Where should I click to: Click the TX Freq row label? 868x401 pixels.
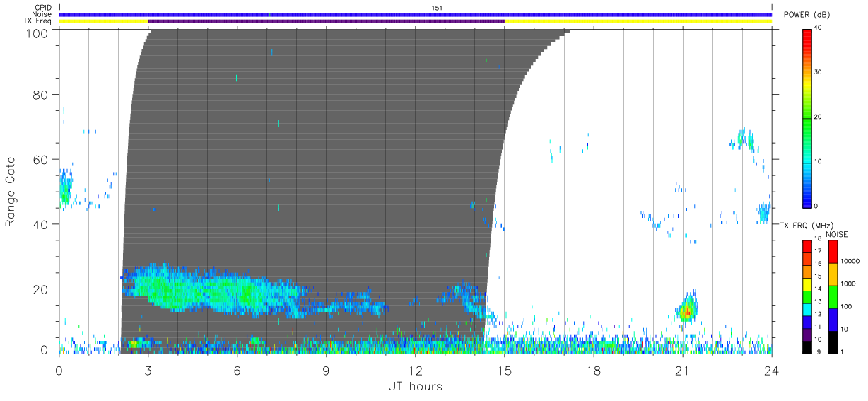point(37,21)
